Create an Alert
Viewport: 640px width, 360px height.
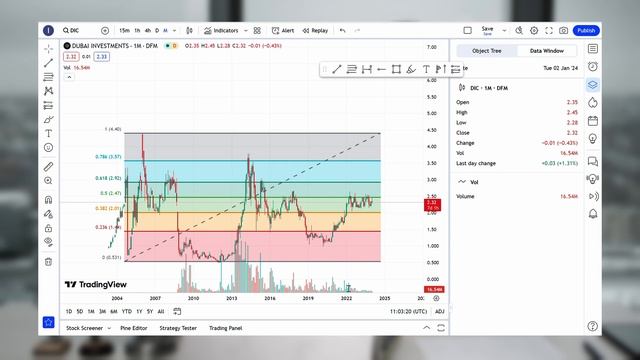(283, 31)
